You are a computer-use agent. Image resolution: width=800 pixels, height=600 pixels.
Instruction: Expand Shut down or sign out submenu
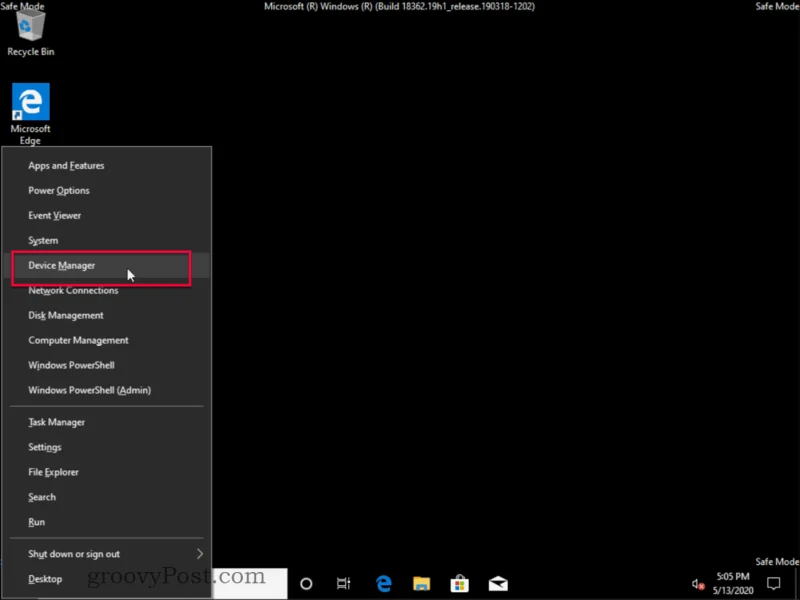pyautogui.click(x=107, y=554)
